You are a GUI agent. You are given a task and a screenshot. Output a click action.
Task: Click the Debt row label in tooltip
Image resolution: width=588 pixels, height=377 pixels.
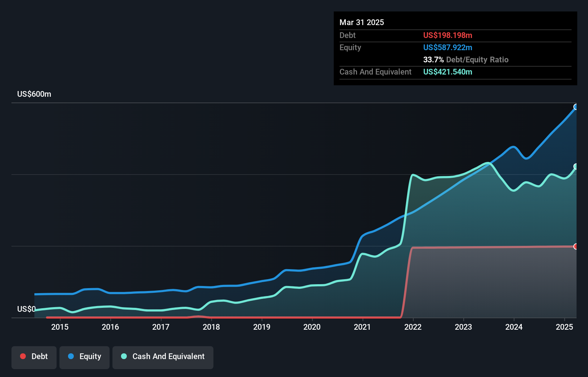tap(347, 35)
